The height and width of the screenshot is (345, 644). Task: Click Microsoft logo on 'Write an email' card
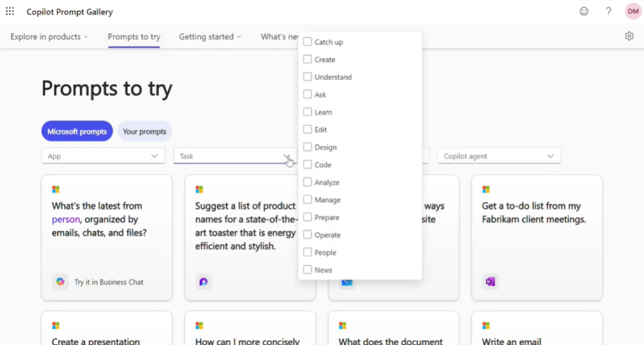tap(486, 326)
